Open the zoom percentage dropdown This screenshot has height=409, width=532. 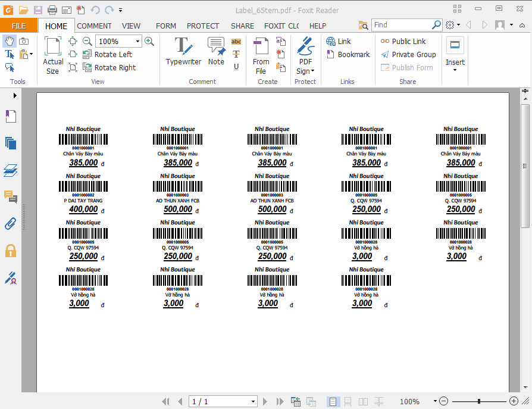tap(138, 42)
